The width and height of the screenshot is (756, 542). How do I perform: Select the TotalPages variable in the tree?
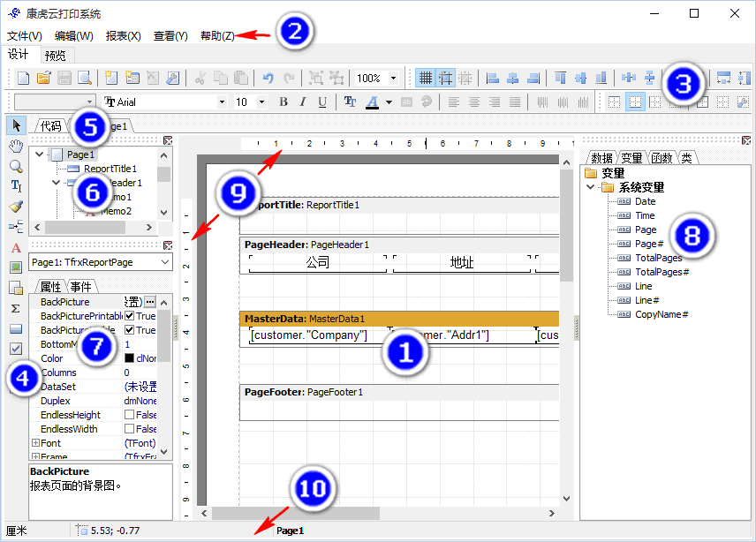point(658,258)
